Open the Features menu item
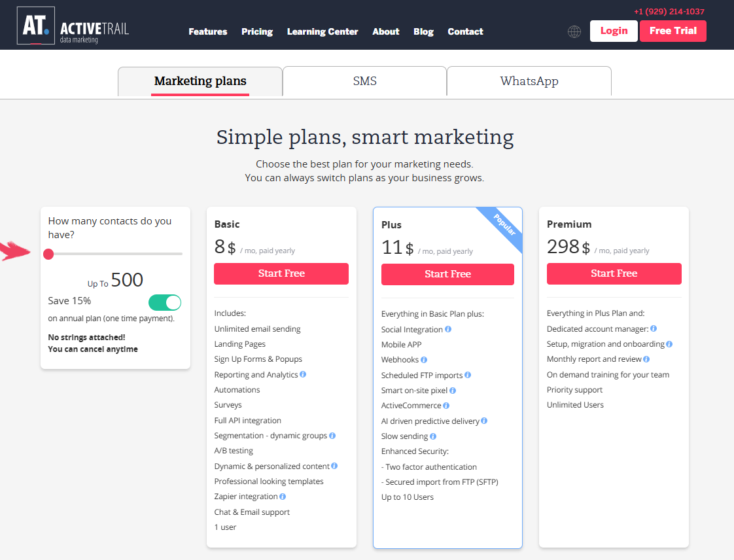Screen dimensions: 734x560 (208, 31)
